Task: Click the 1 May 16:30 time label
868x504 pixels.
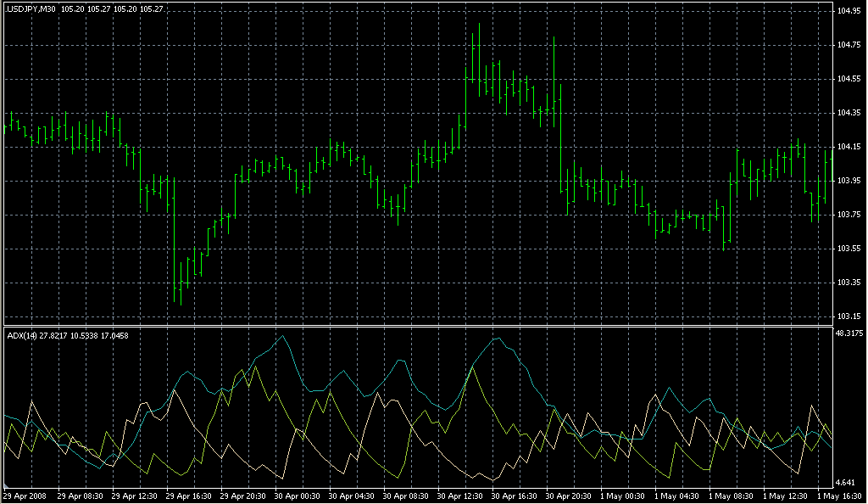Action: tap(837, 496)
